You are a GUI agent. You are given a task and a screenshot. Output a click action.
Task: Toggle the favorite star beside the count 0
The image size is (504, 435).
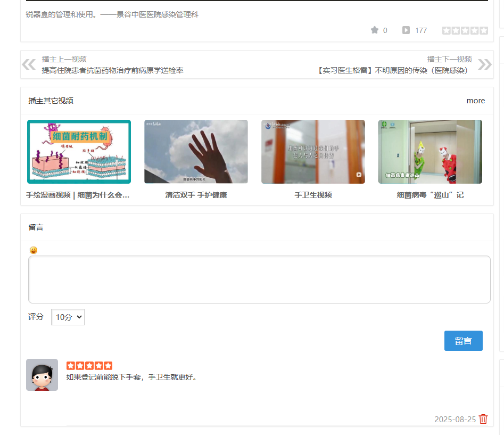tap(375, 30)
